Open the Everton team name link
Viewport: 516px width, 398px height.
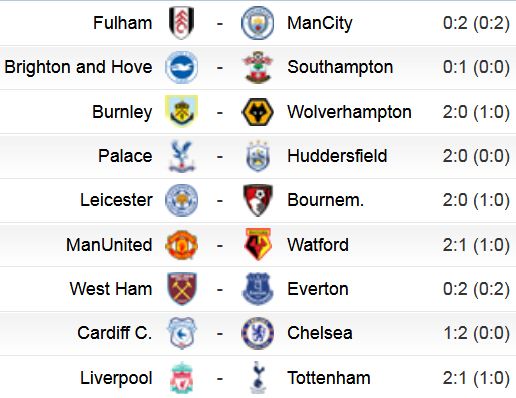[318, 289]
